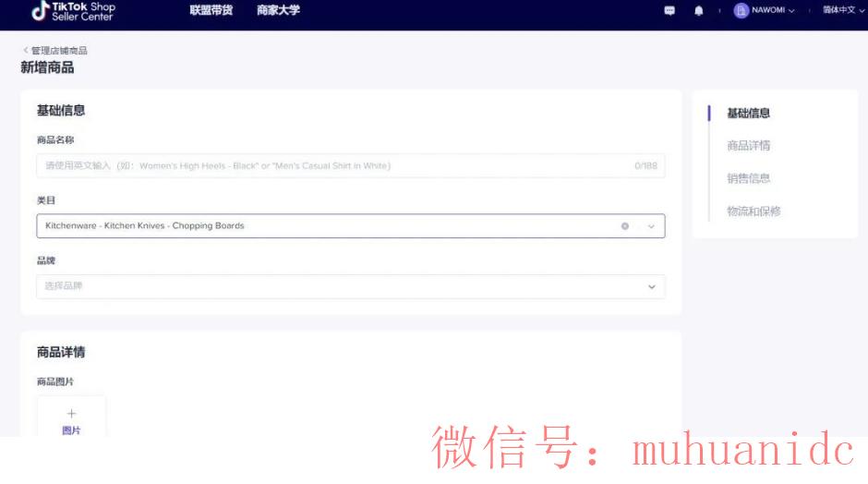Viewport: 868px width, 484px height.
Task: Jump to 基础信息 in side navigation
Action: (x=748, y=114)
